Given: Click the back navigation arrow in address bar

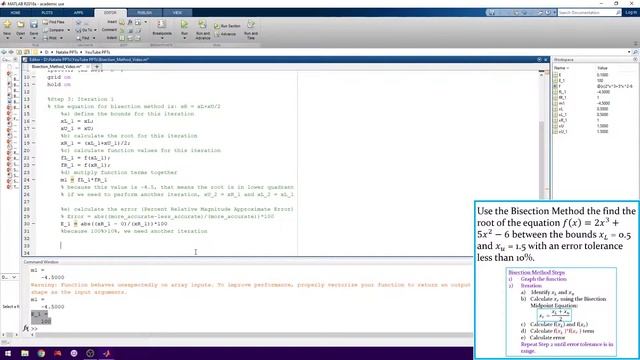Looking at the screenshot, I should (4, 52).
